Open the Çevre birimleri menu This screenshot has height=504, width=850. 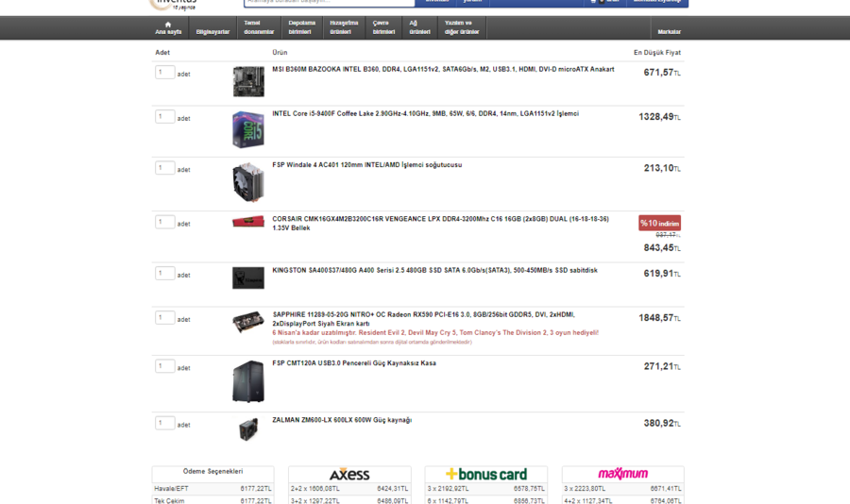[x=383, y=27]
